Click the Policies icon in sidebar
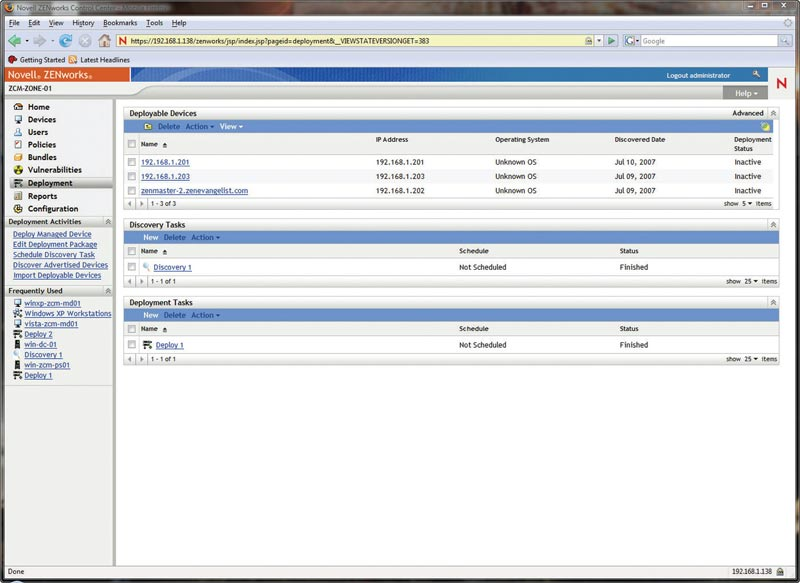This screenshot has height=583, width=800. 18,145
